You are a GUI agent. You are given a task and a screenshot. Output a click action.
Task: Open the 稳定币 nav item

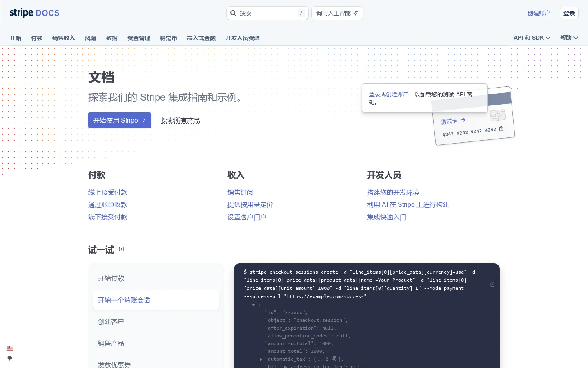[169, 38]
